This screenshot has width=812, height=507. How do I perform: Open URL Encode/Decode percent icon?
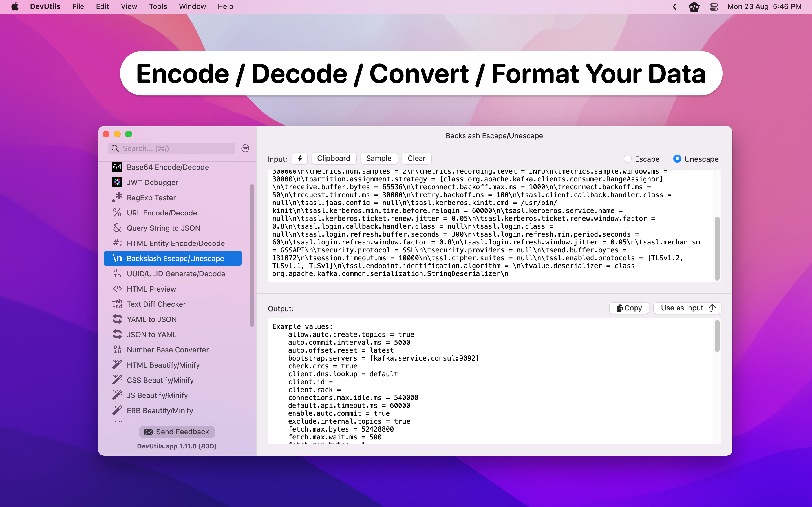(x=117, y=213)
